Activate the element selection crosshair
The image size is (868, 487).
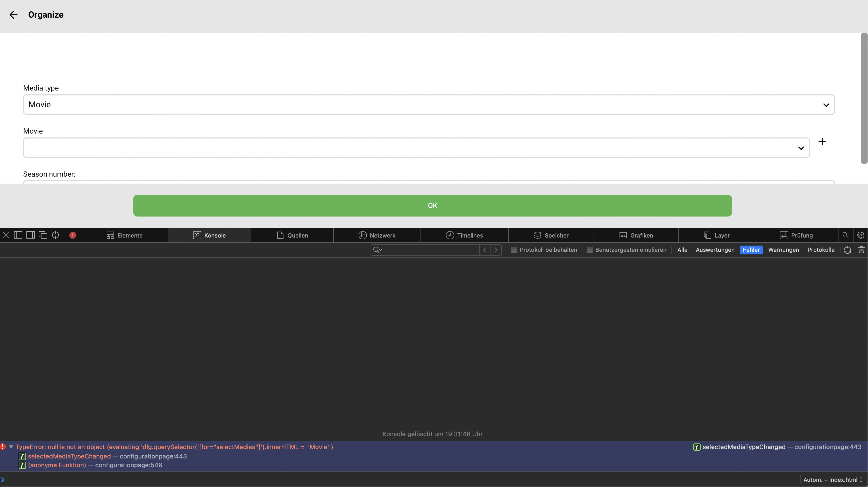point(56,235)
